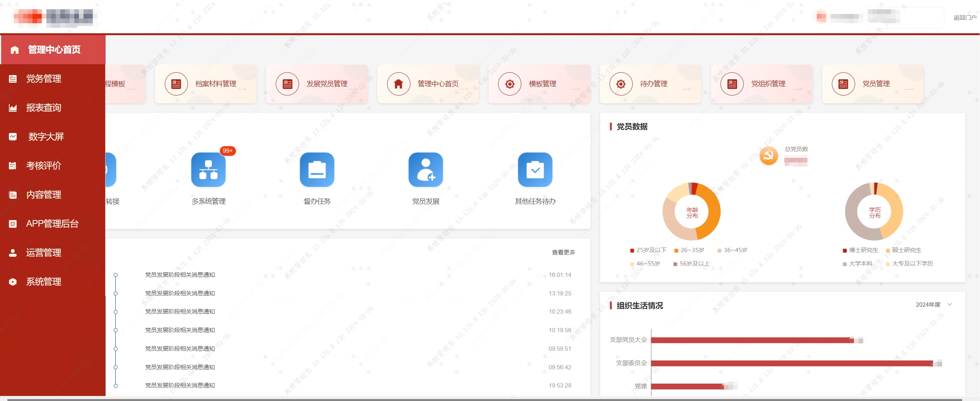The width and height of the screenshot is (980, 401).
Task: Toggle the 大学本科 legend item
Action: pos(857,264)
